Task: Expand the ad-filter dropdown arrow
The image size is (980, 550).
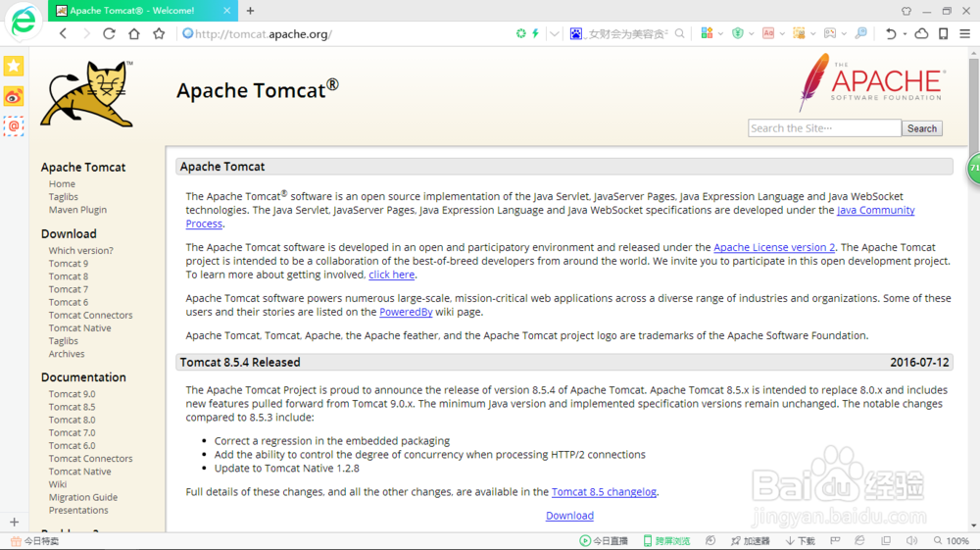Action: tap(782, 33)
